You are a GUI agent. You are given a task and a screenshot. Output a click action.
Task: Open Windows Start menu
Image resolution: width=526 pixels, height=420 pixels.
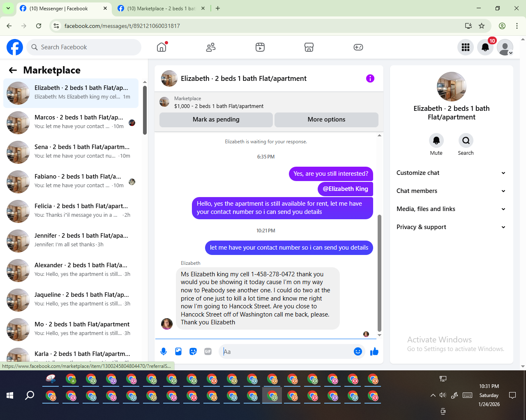10,395
